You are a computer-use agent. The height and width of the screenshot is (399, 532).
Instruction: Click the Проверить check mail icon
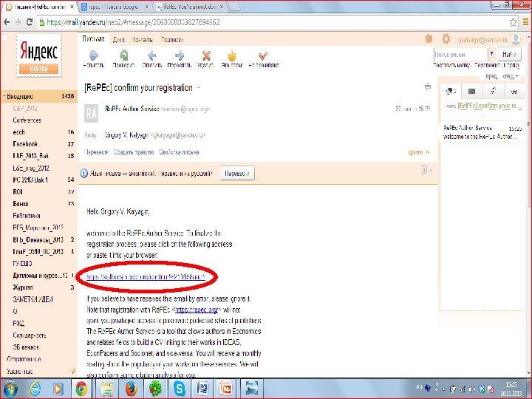pyautogui.click(x=124, y=55)
